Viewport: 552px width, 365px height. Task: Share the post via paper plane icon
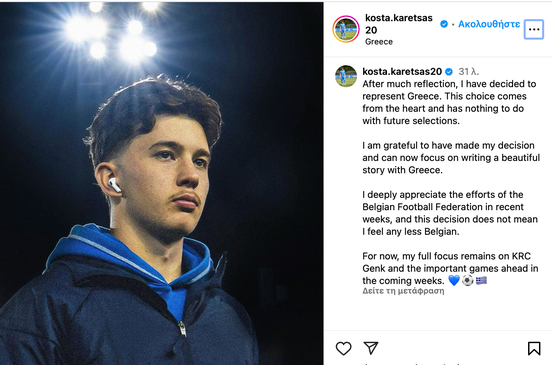(371, 348)
